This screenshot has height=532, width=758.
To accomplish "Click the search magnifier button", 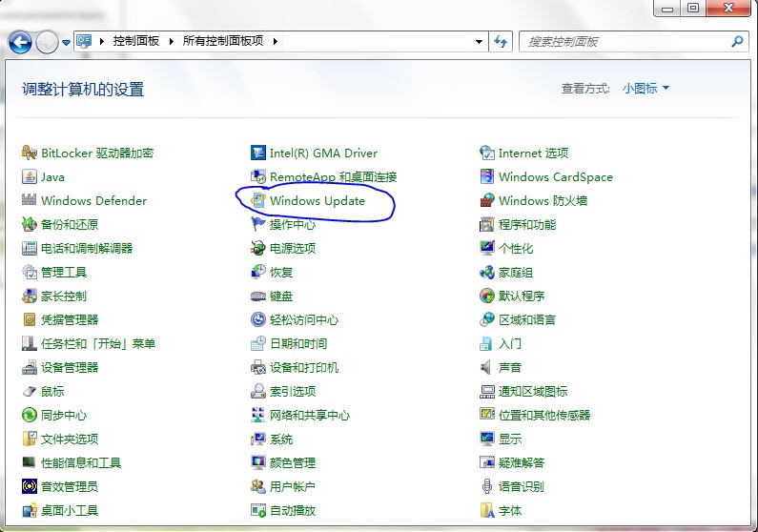I will click(x=737, y=42).
